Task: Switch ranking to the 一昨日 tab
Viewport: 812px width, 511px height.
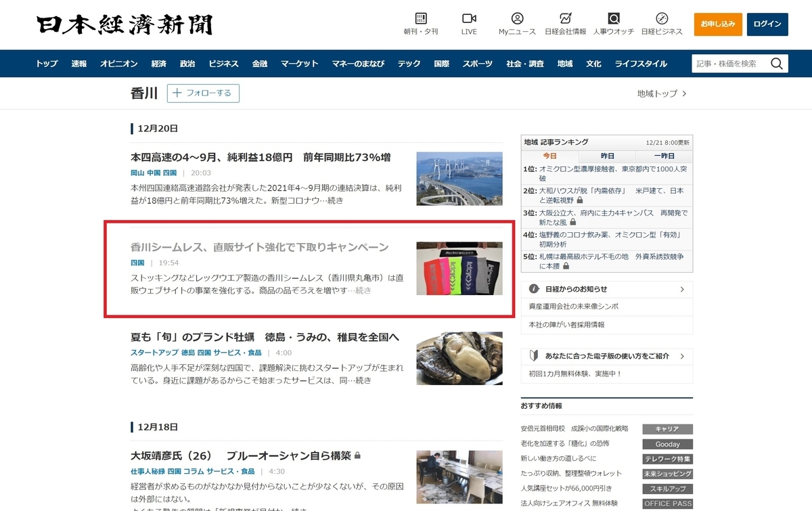Action: point(664,156)
